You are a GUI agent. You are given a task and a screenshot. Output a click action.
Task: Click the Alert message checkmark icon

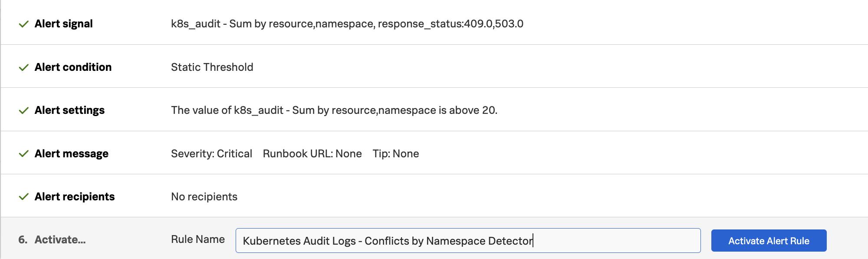tap(24, 154)
